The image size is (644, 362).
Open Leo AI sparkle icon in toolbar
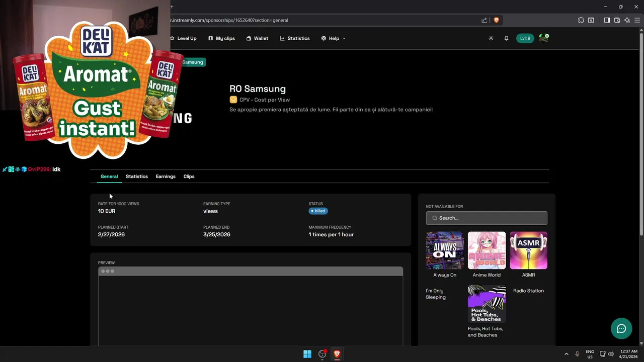click(x=627, y=20)
